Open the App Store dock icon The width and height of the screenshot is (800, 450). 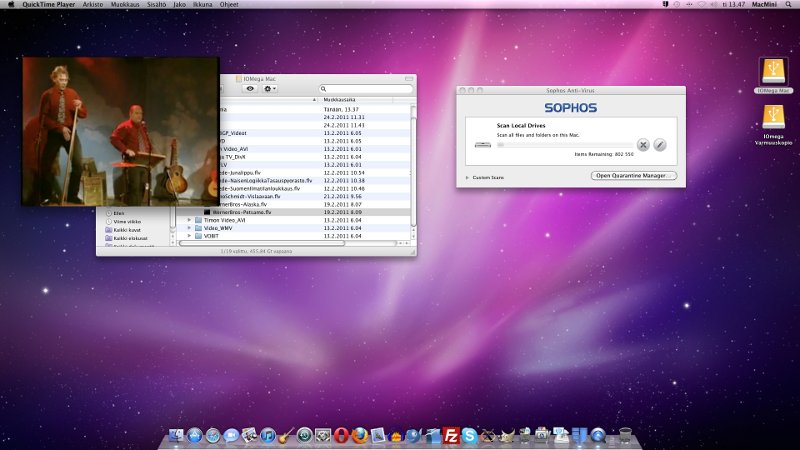(x=194, y=435)
